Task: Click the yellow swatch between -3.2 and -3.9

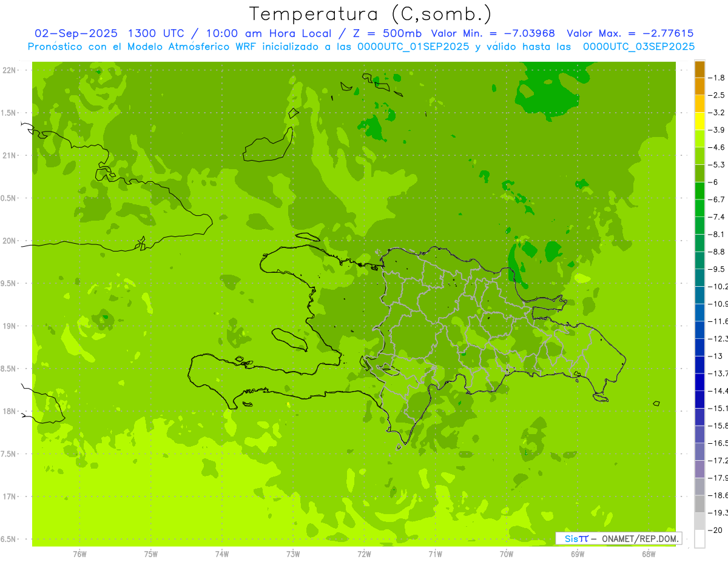Action: (699, 121)
